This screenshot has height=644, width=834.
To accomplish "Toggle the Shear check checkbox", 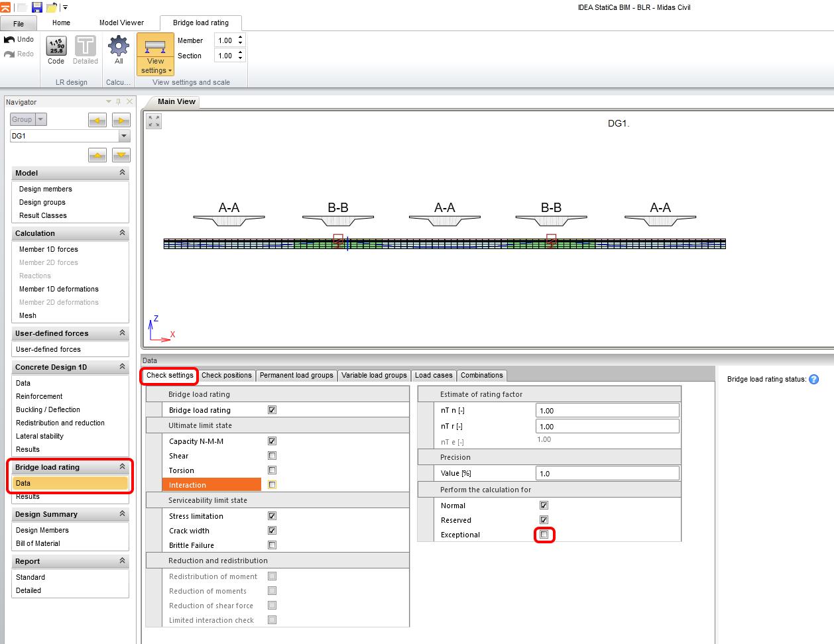I will [x=272, y=456].
